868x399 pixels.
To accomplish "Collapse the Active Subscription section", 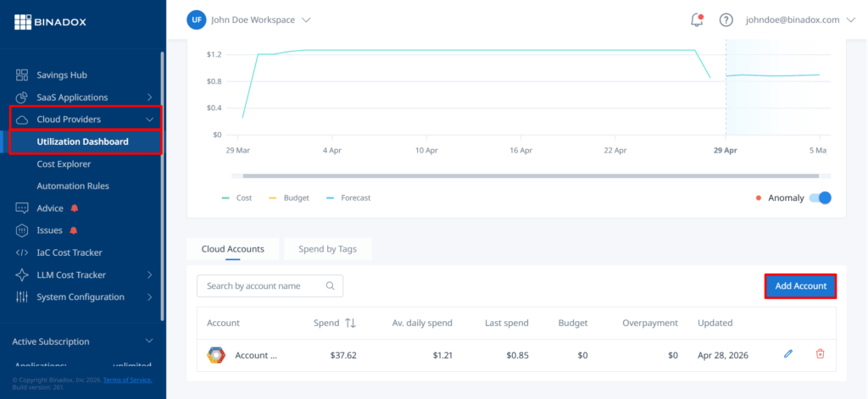I will [149, 341].
